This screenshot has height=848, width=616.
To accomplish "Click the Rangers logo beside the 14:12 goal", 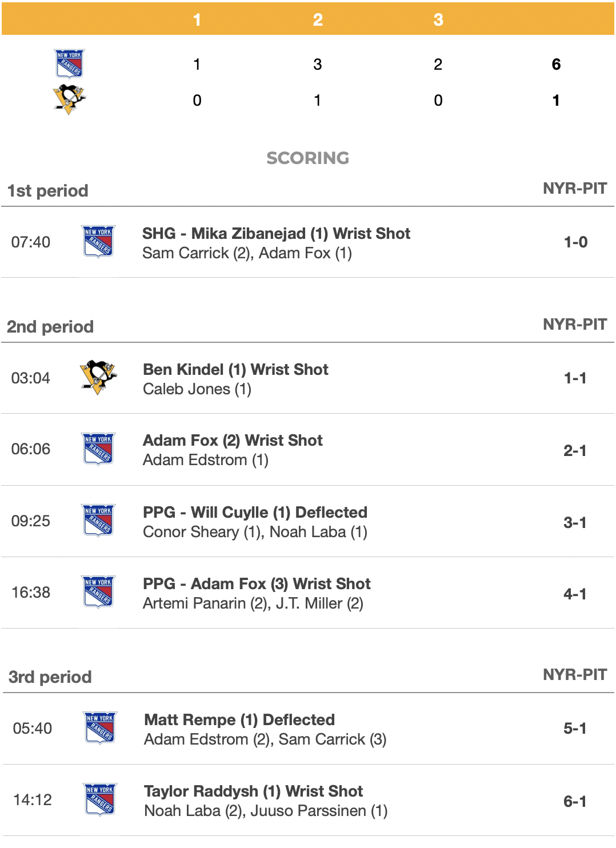I will point(100,799).
